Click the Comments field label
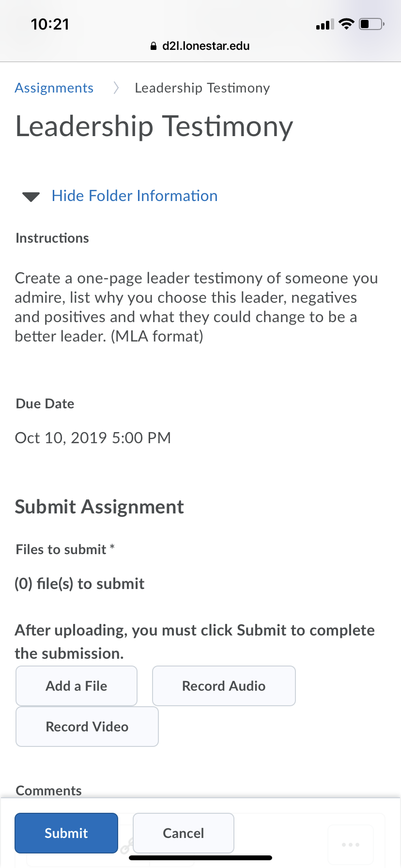The width and height of the screenshot is (401, 868). [49, 790]
